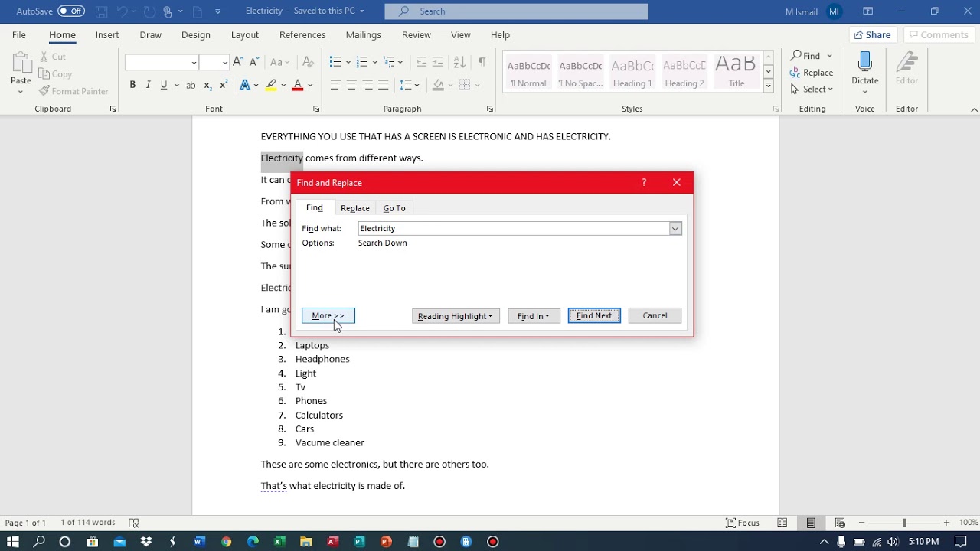Increase font size with the Grow Font icon
980x551 pixels.
(237, 62)
